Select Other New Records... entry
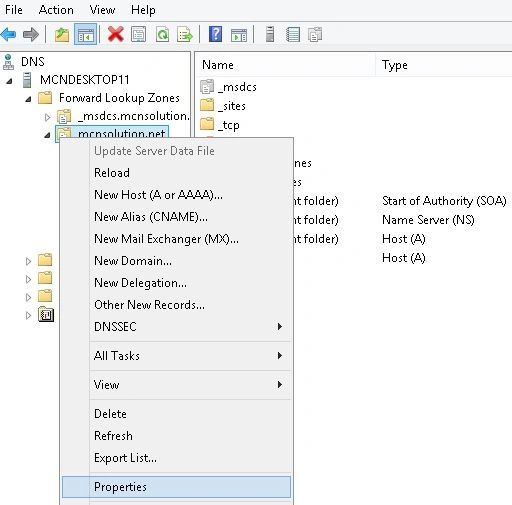Screen dimensions: 512x505 tap(176, 305)
